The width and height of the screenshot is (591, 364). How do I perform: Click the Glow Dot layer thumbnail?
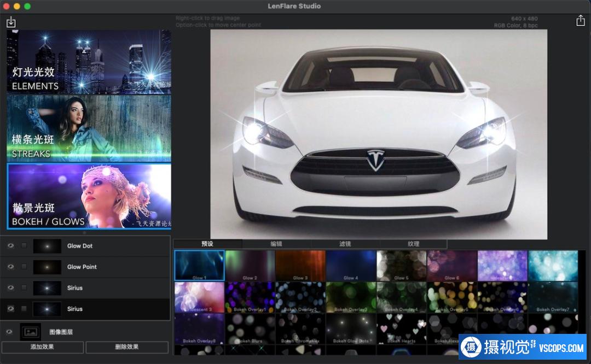tap(47, 246)
